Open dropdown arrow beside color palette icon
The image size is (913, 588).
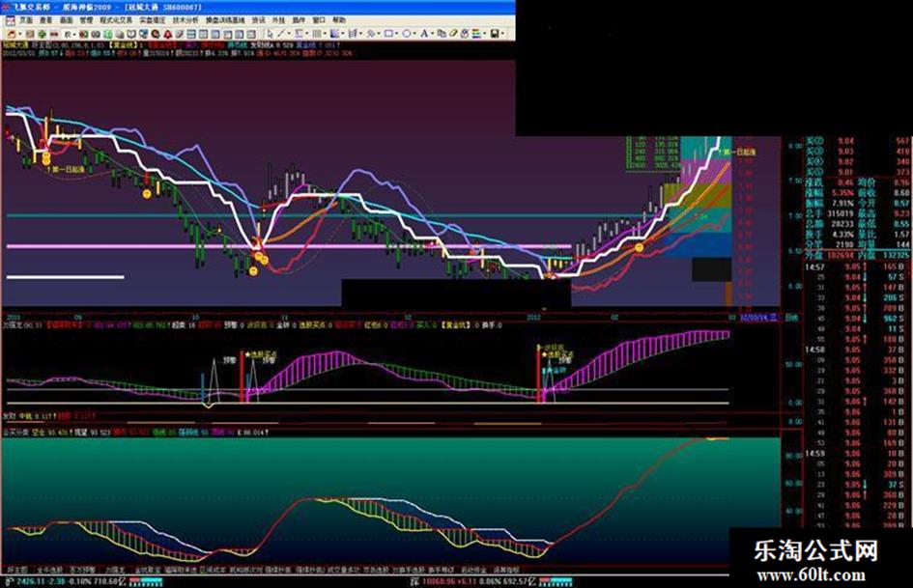coord(484,34)
